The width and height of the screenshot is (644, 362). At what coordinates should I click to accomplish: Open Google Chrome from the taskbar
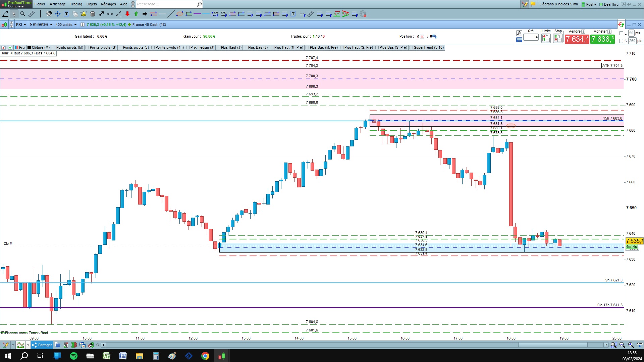(205, 356)
